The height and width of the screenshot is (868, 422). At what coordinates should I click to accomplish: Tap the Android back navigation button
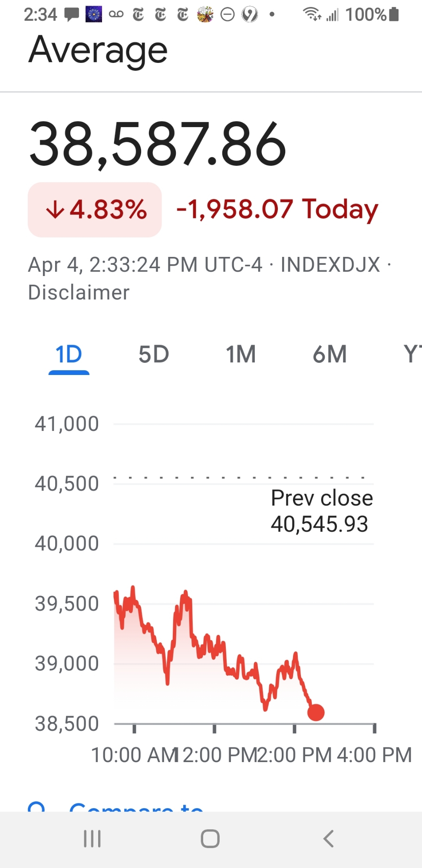click(329, 838)
